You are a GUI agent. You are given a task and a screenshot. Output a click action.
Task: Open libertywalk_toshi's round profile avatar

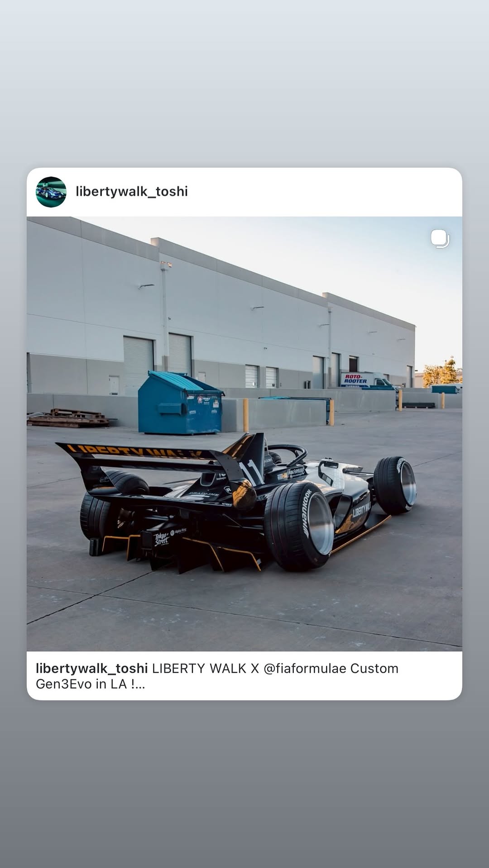point(51,192)
